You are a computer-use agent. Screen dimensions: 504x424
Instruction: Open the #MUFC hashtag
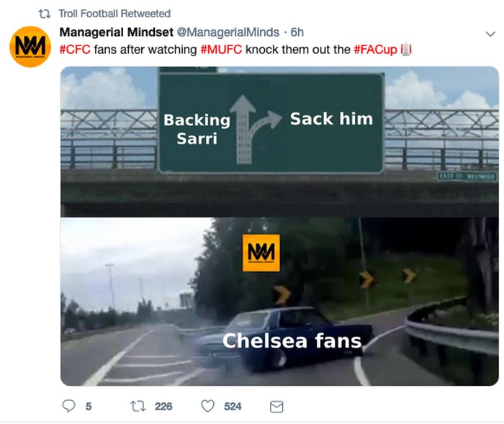221,50
